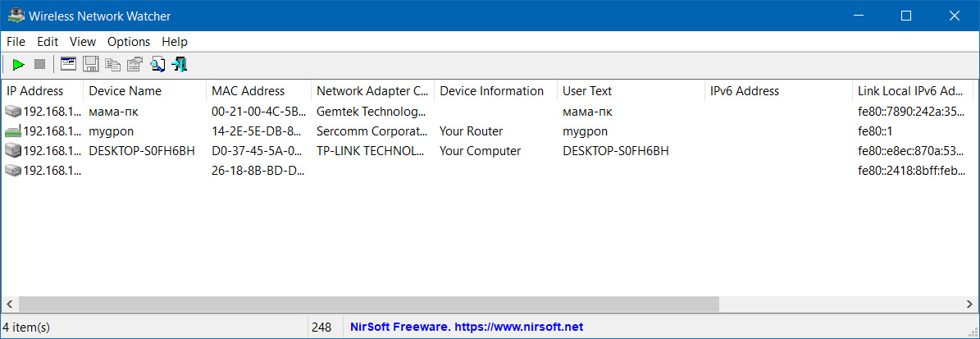The height and width of the screenshot is (339, 980).
Task: Click the Exit door icon
Action: (x=180, y=64)
